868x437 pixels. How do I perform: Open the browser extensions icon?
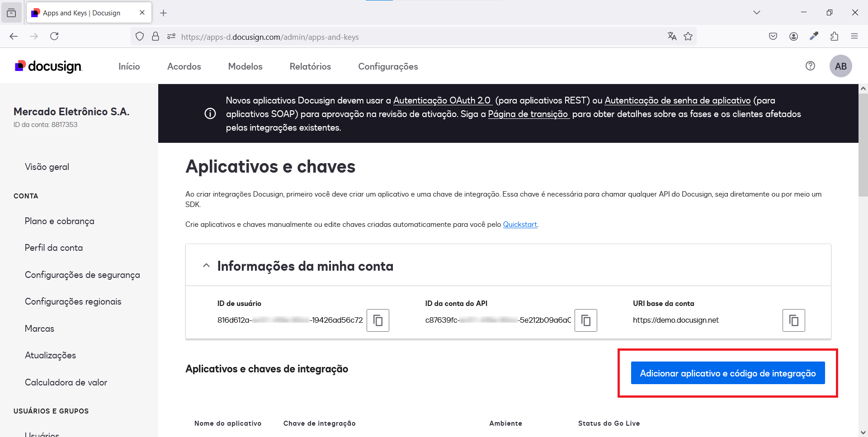834,37
